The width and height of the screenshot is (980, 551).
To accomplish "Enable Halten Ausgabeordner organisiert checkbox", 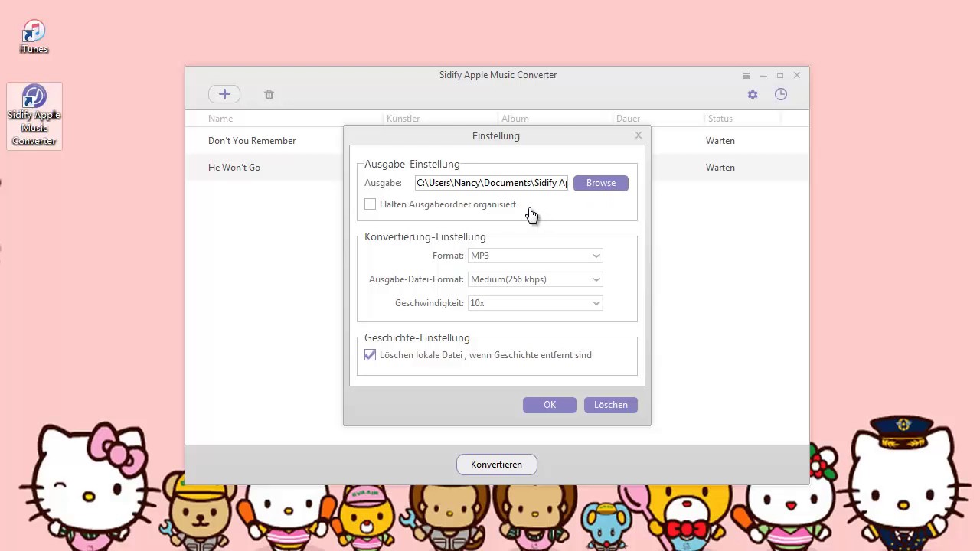I will pos(371,204).
